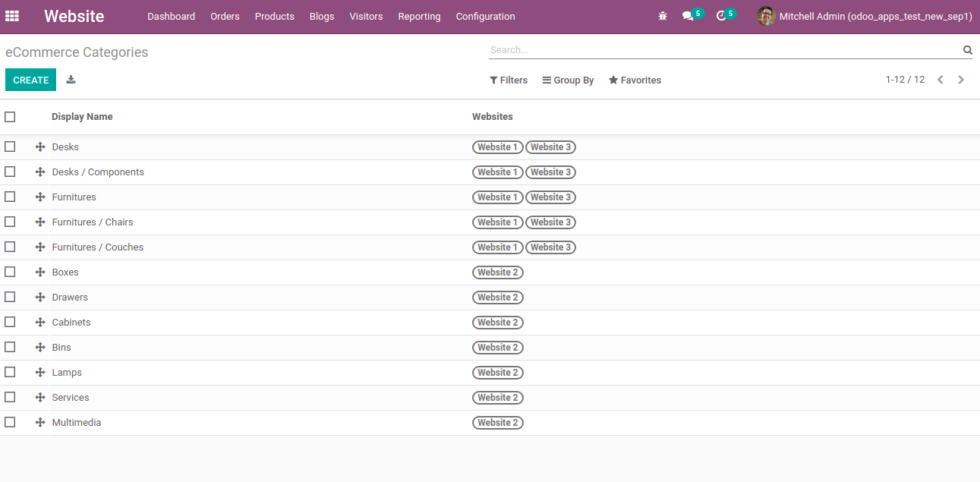Focus the Search input field
The height and width of the screenshot is (482, 980).
721,50
